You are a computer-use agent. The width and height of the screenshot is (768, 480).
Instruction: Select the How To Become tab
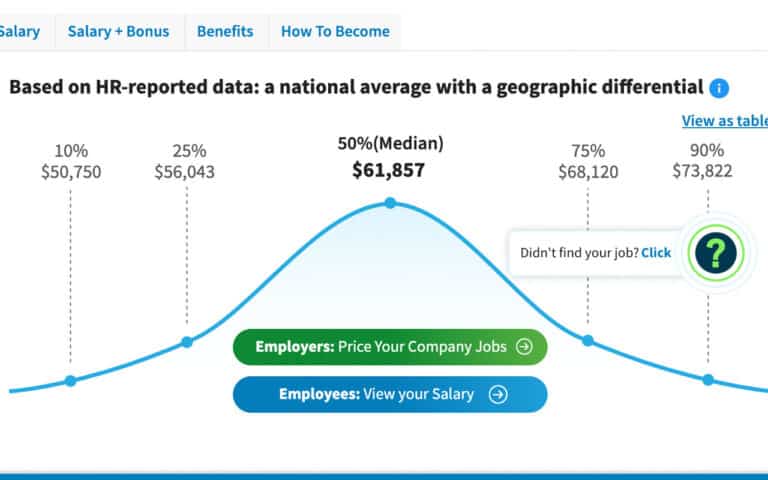(335, 31)
